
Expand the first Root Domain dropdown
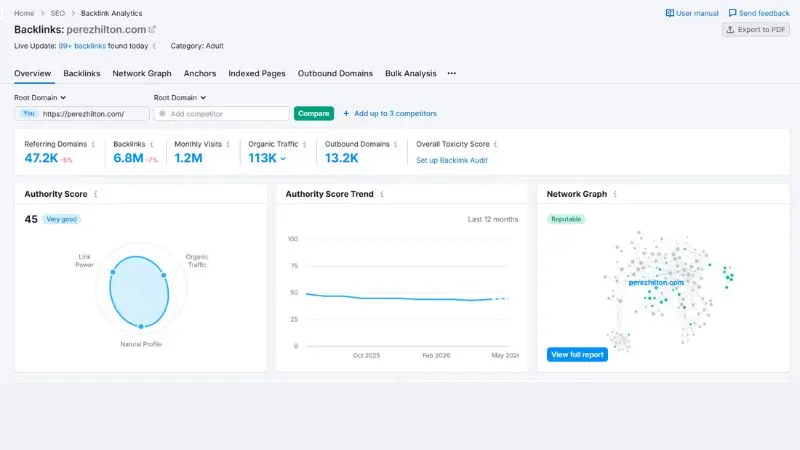click(x=40, y=97)
